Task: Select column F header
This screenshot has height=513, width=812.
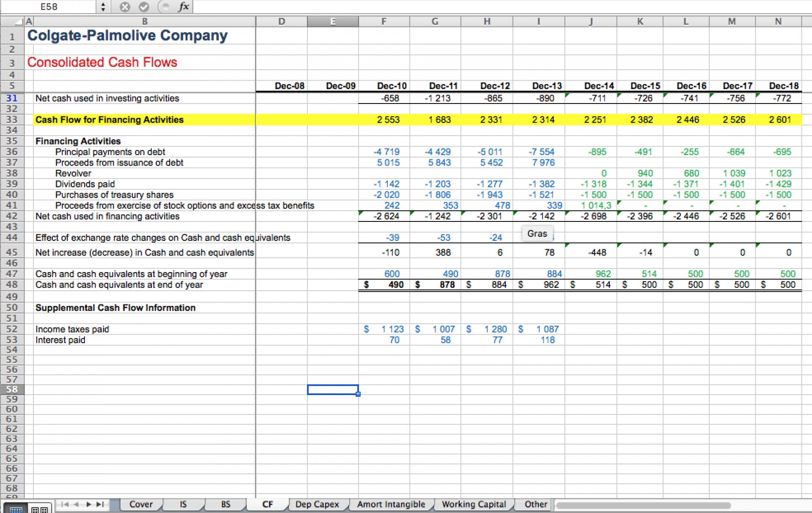Action: pyautogui.click(x=384, y=21)
